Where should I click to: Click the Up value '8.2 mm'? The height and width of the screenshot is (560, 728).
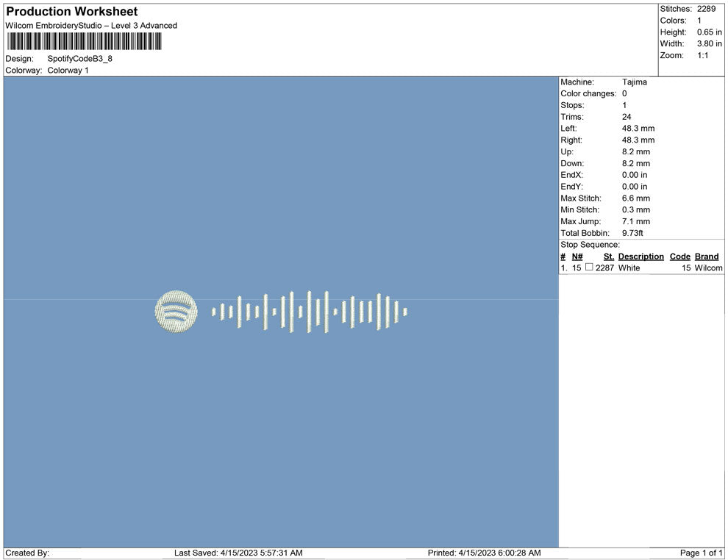click(x=635, y=151)
